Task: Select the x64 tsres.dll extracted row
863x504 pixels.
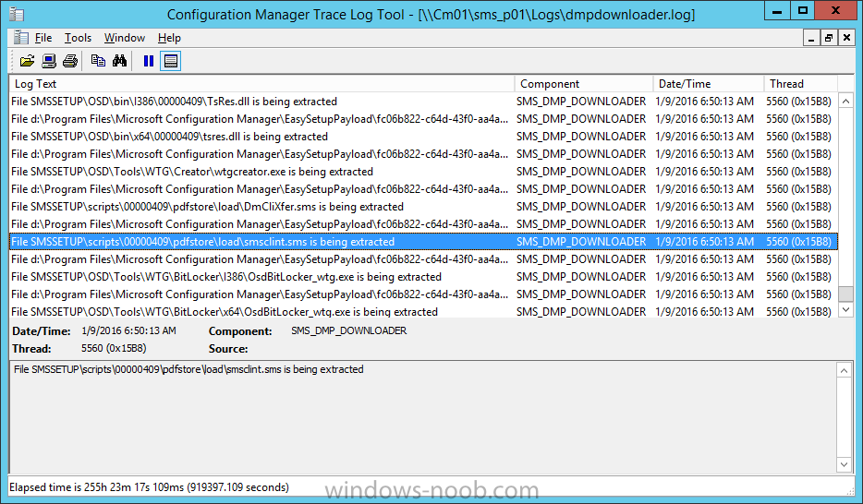Action: [x=424, y=137]
